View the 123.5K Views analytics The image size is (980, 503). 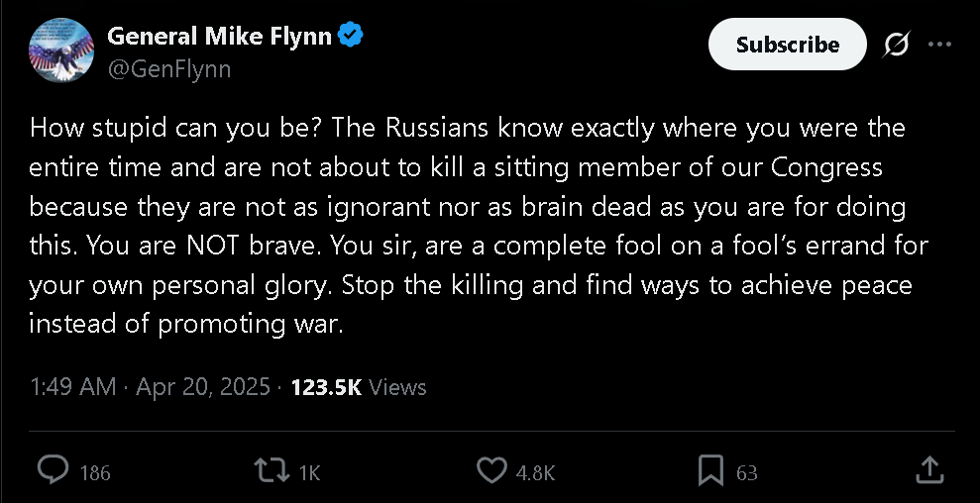click(358, 386)
